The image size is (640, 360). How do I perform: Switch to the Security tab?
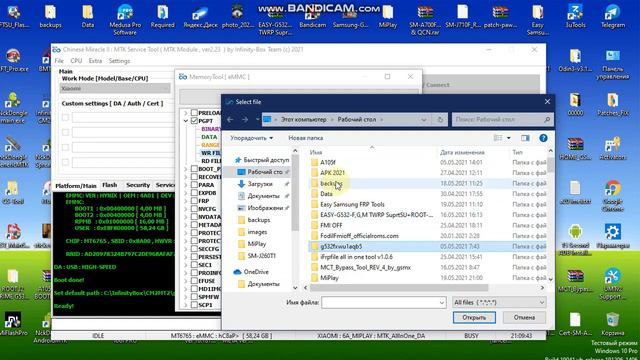[138, 185]
